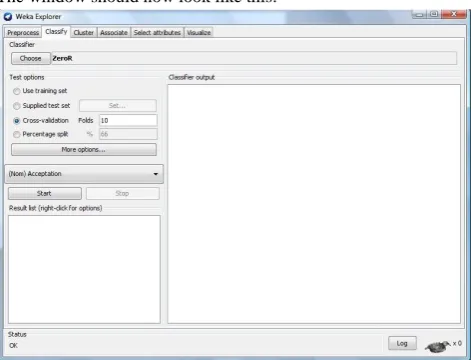Start the classifier run

pyautogui.click(x=45, y=194)
